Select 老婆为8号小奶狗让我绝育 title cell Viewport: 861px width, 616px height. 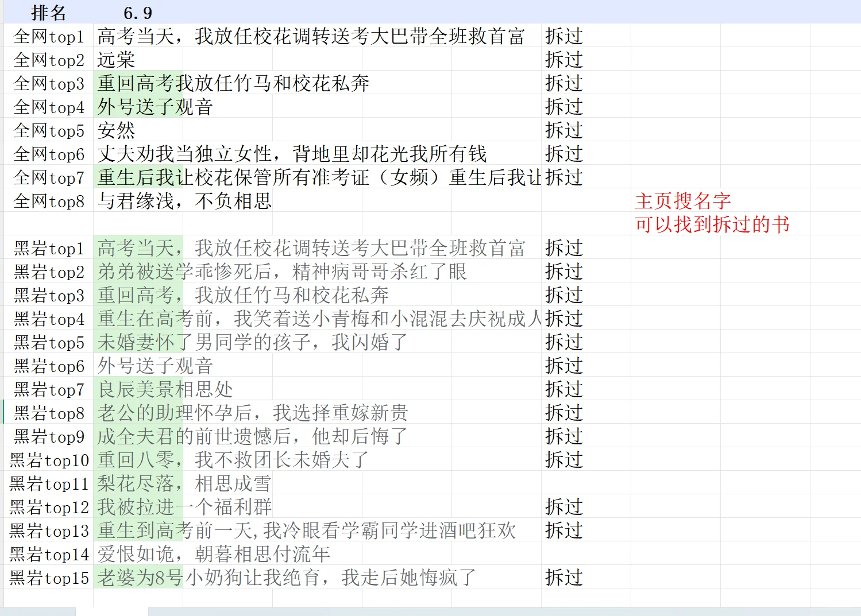pyautogui.click(x=287, y=578)
